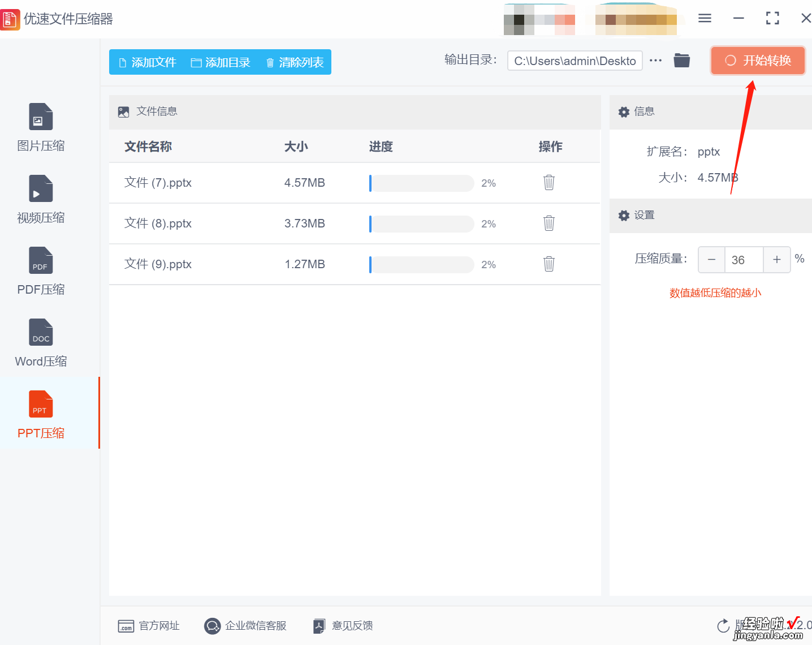Click the refresh version icon
This screenshot has width=812, height=645.
723,626
